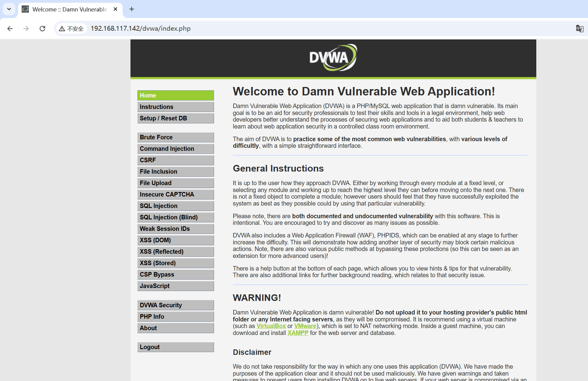Click the browser forward arrow

click(26, 29)
